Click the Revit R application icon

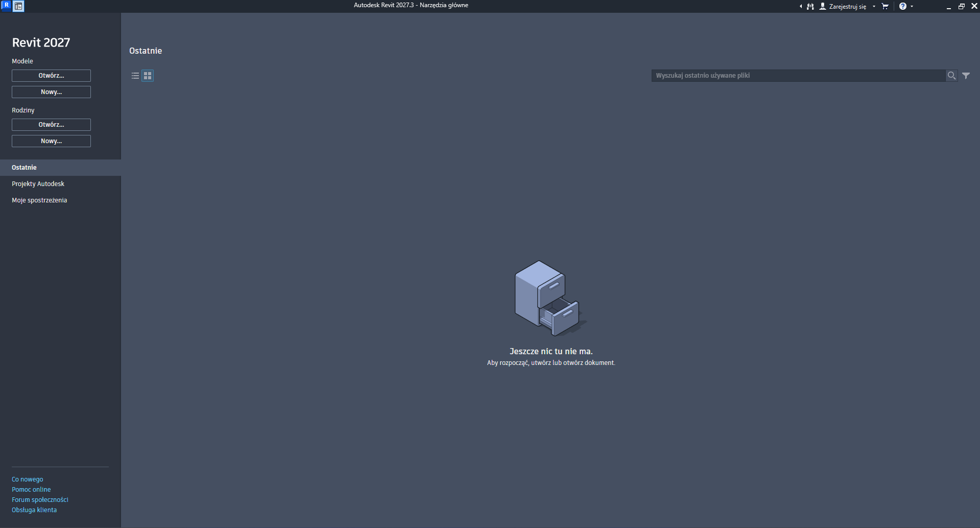(x=6, y=6)
